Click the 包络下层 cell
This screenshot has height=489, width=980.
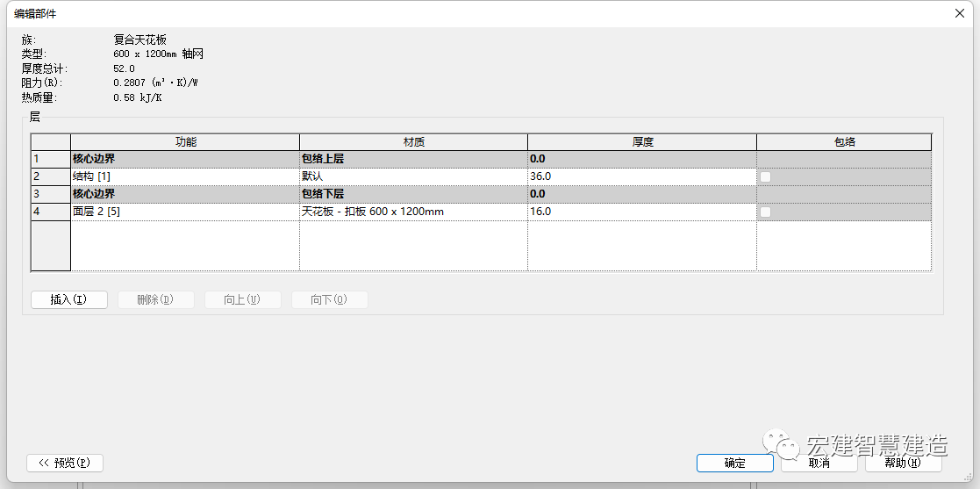point(414,195)
